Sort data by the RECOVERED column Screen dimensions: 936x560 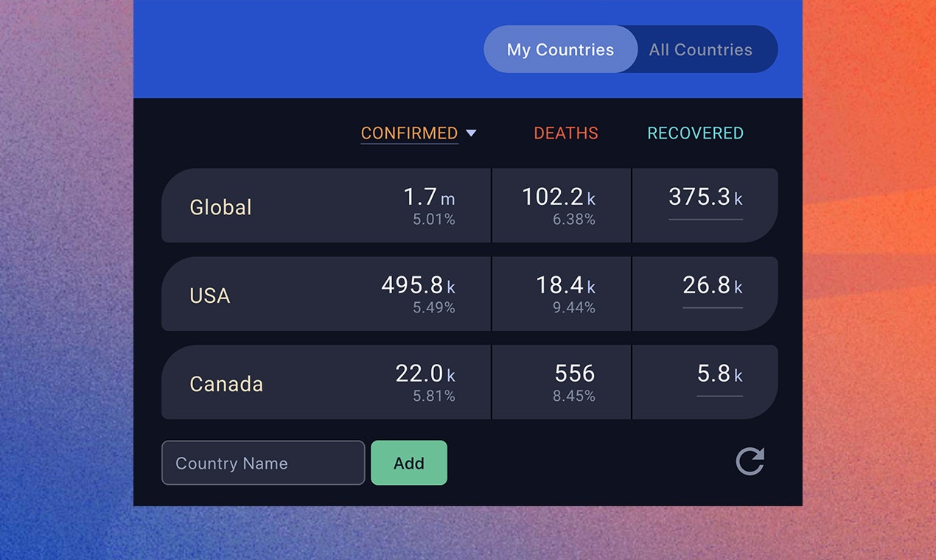[x=695, y=133]
